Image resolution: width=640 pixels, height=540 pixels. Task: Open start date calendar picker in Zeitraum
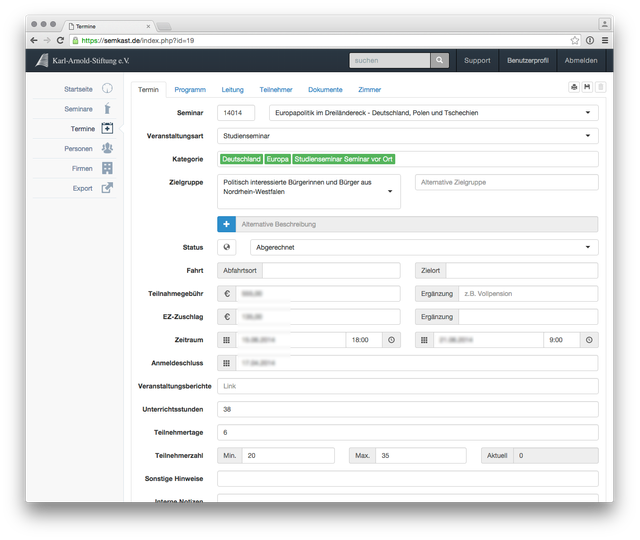(x=226, y=340)
